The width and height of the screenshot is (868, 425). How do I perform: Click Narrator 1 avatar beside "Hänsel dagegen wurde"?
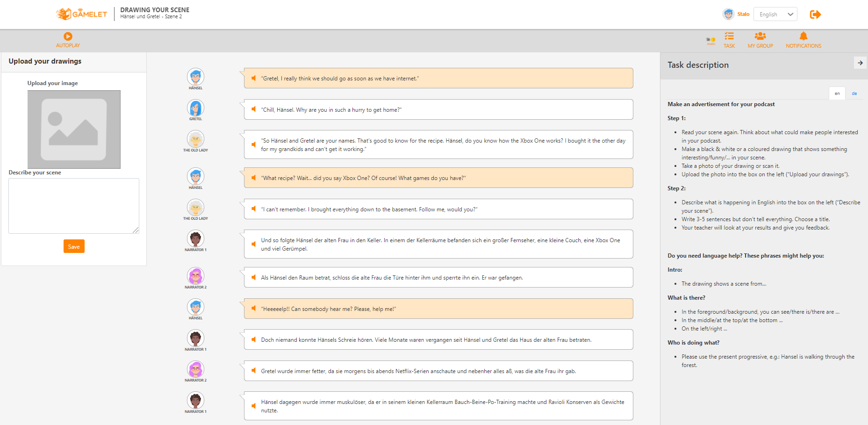[195, 400]
